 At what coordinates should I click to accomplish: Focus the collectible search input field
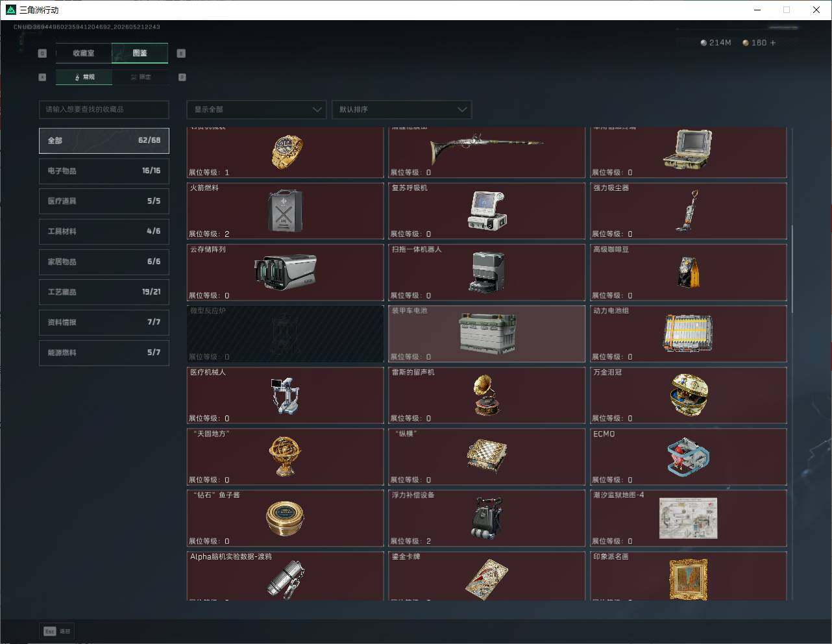pyautogui.click(x=104, y=110)
